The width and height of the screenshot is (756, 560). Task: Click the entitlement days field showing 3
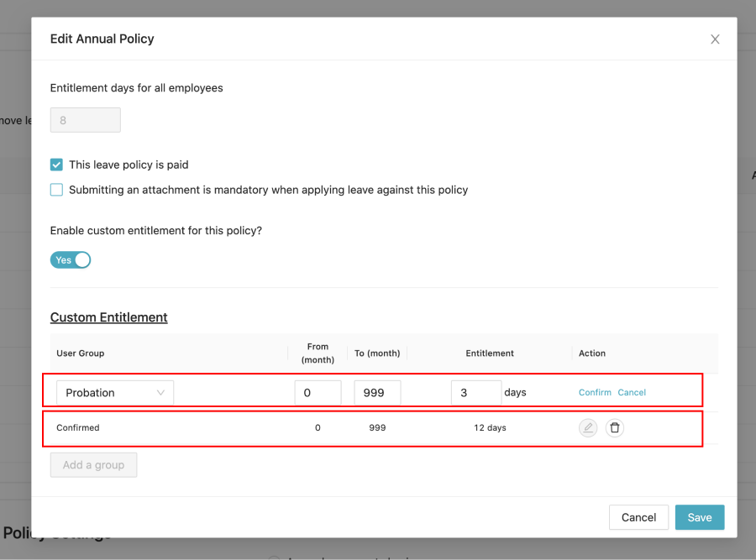pos(476,393)
